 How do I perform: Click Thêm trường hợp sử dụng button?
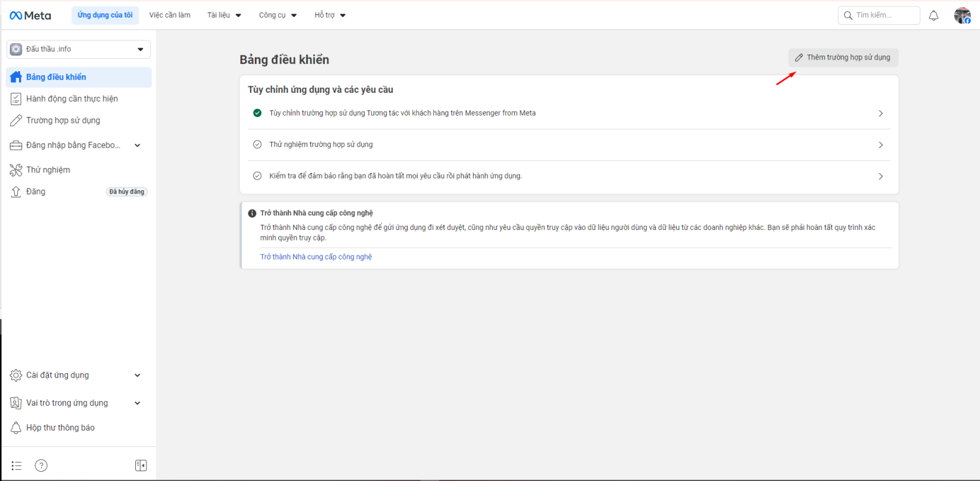[x=843, y=58]
